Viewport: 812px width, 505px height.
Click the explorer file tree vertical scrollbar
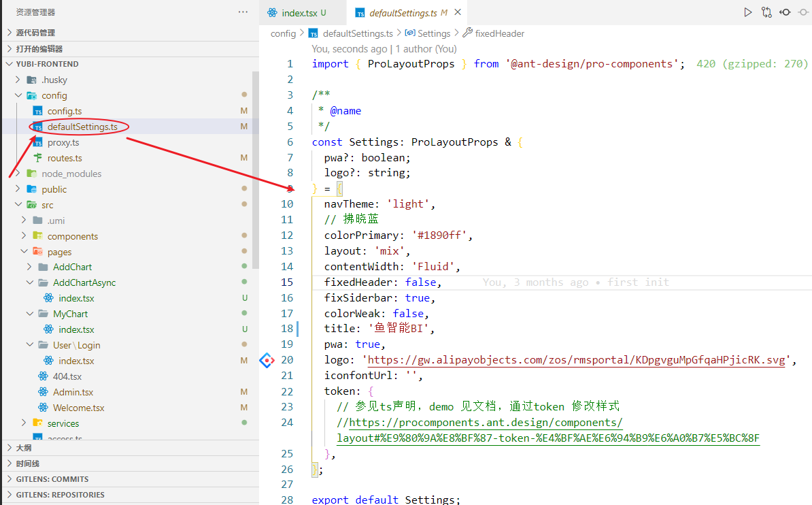255,170
